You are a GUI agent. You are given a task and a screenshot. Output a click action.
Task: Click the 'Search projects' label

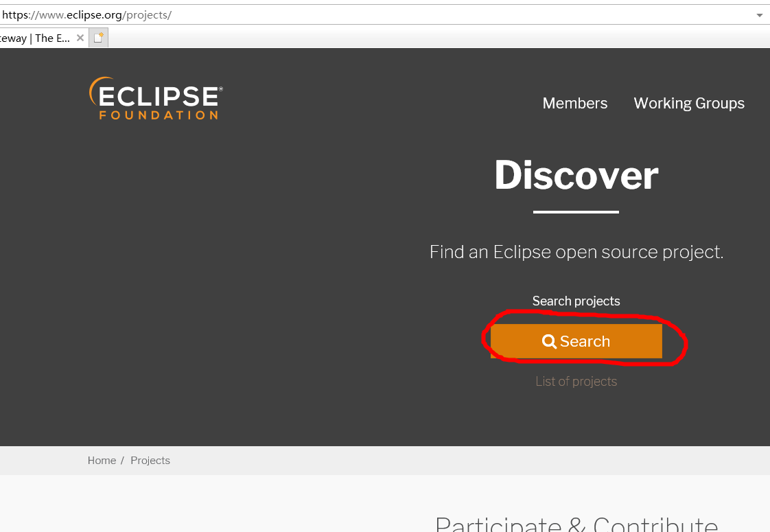[x=576, y=301]
